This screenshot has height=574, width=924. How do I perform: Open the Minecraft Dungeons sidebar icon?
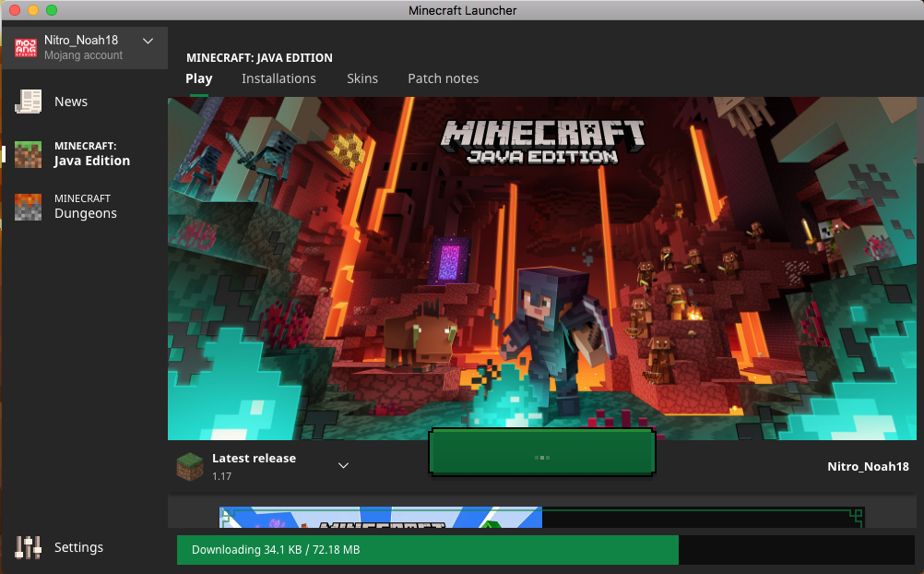click(29, 207)
